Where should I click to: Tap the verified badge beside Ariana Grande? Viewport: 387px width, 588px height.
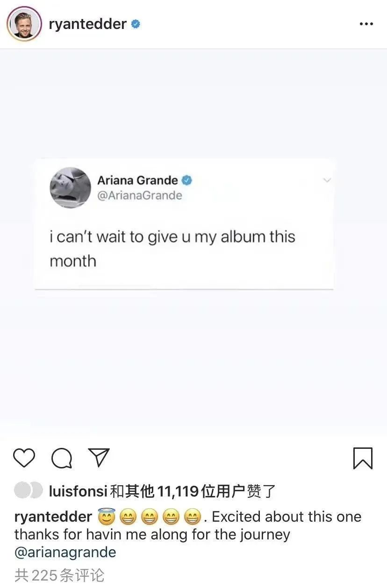point(187,180)
